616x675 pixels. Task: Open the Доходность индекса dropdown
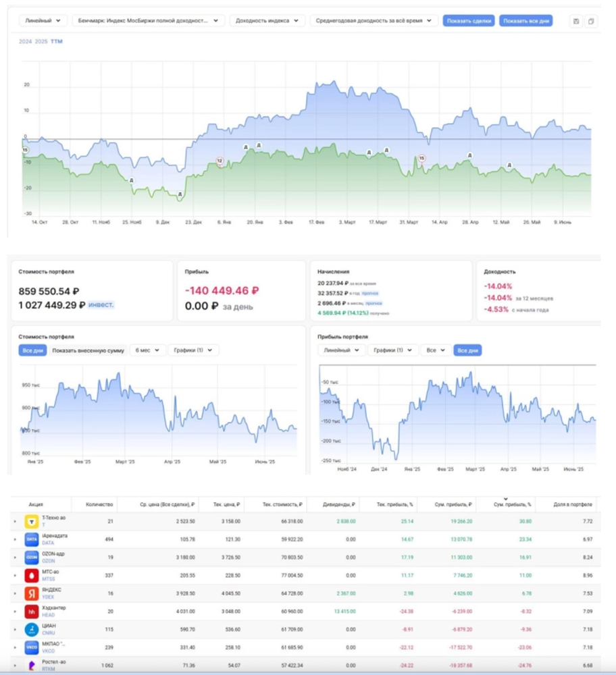coord(267,21)
